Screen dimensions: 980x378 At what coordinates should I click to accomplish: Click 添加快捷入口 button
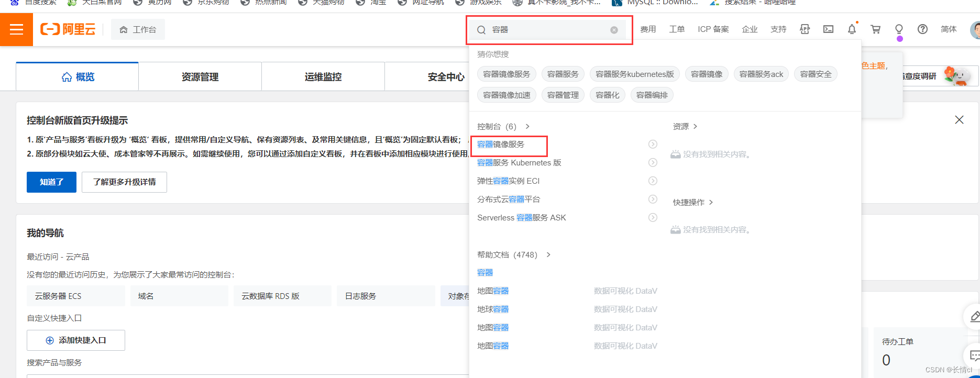tap(76, 340)
